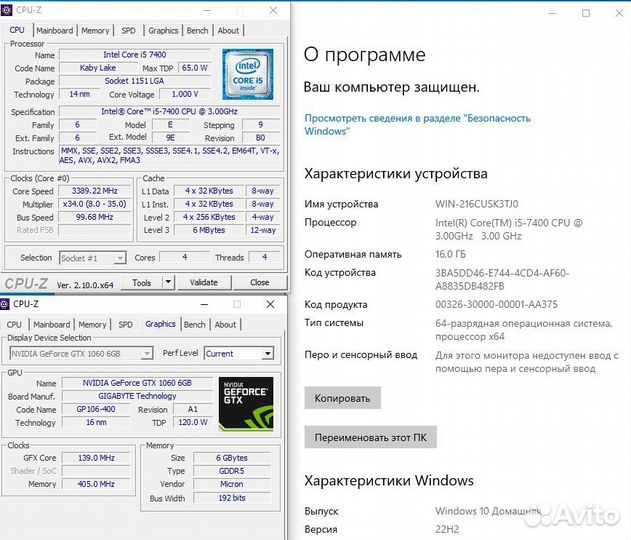Click the Instructions list field

click(x=169, y=155)
